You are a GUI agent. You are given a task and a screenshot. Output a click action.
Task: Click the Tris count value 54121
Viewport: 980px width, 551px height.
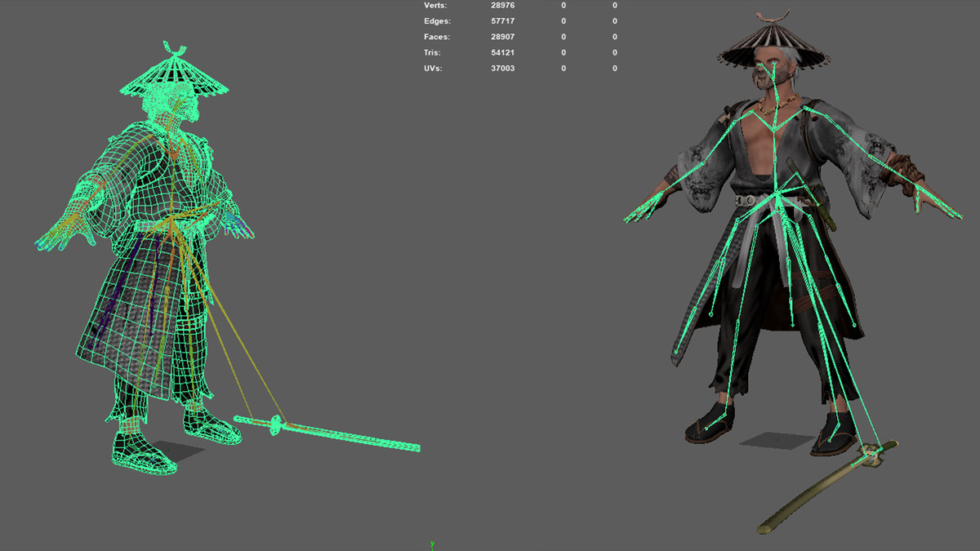click(x=503, y=51)
